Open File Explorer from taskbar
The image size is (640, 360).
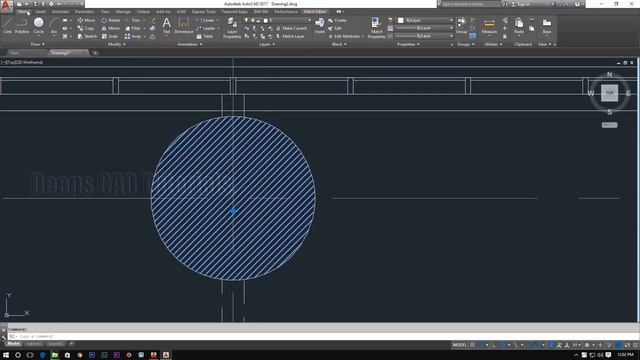coord(55,355)
